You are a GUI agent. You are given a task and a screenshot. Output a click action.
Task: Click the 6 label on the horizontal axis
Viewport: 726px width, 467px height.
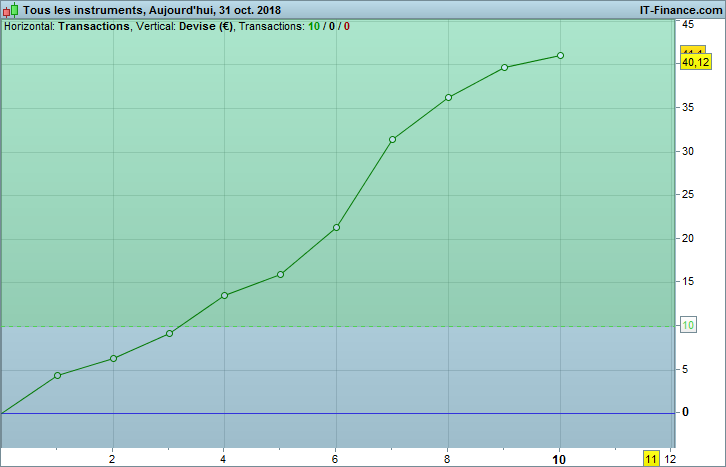[335, 459]
